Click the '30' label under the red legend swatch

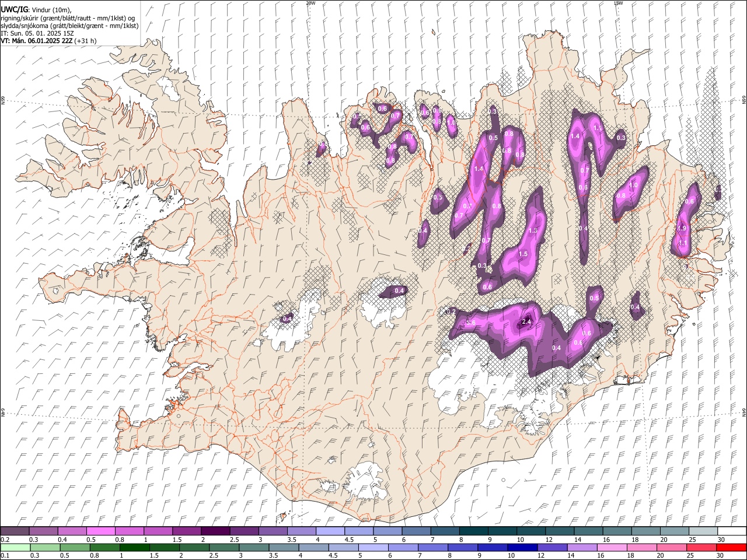(x=720, y=556)
